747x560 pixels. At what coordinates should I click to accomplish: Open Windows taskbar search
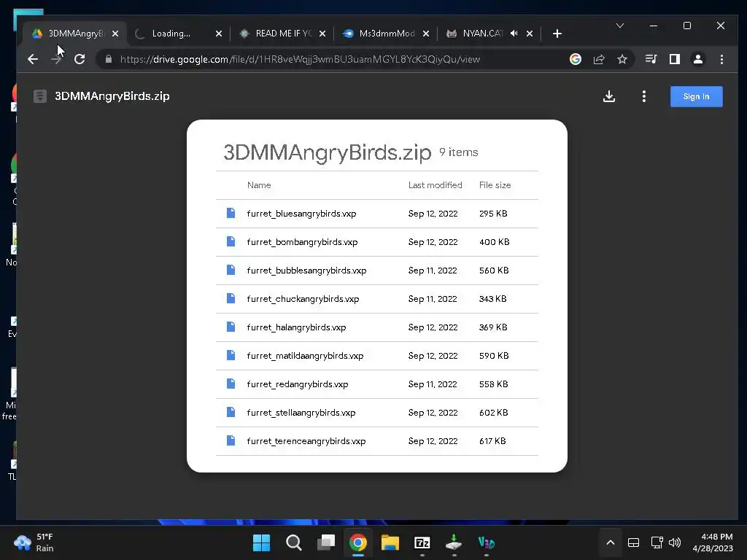point(293,542)
